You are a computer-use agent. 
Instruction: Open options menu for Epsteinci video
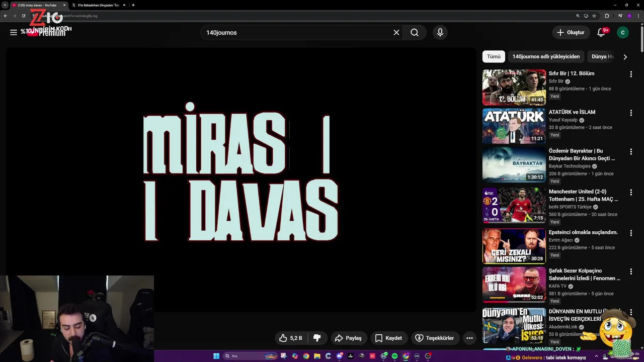[630, 233]
